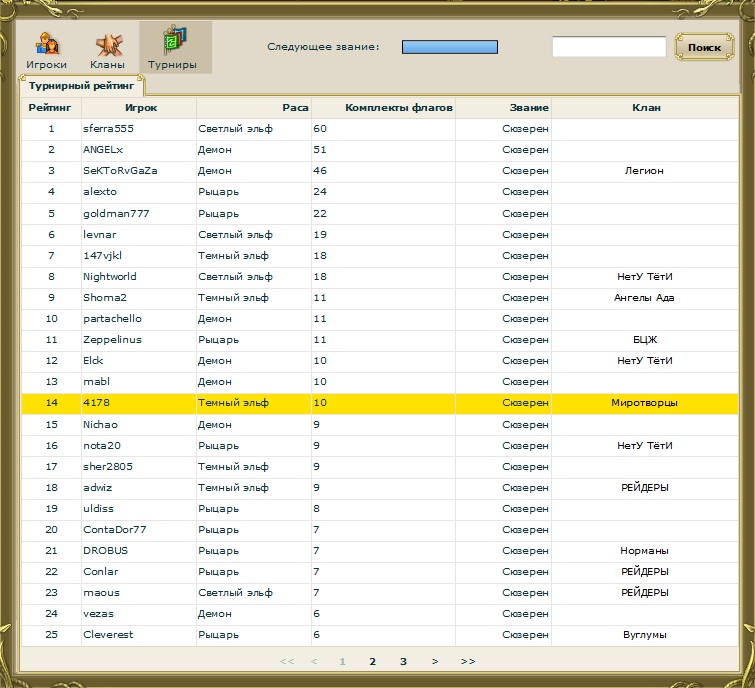Image resolution: width=755 pixels, height=688 pixels.
Task: Open clan Вуглумы in Cleverest row
Action: tap(645, 635)
